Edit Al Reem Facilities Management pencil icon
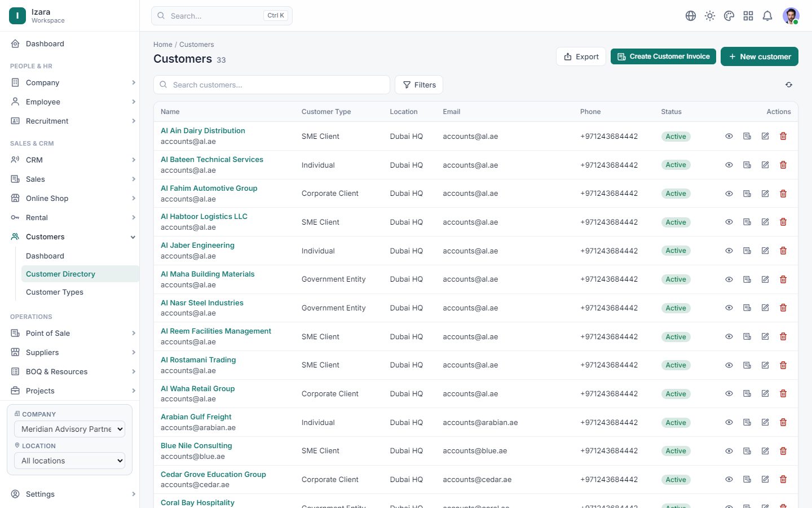 pos(765,336)
